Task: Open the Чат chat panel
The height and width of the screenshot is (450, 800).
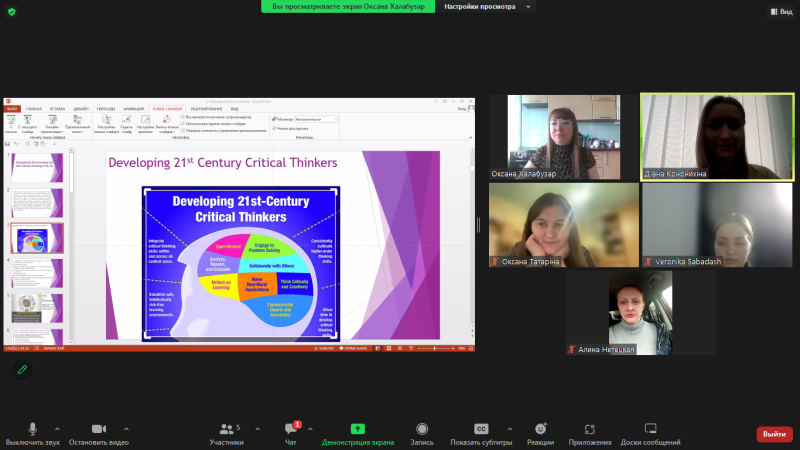Action: coord(291,434)
